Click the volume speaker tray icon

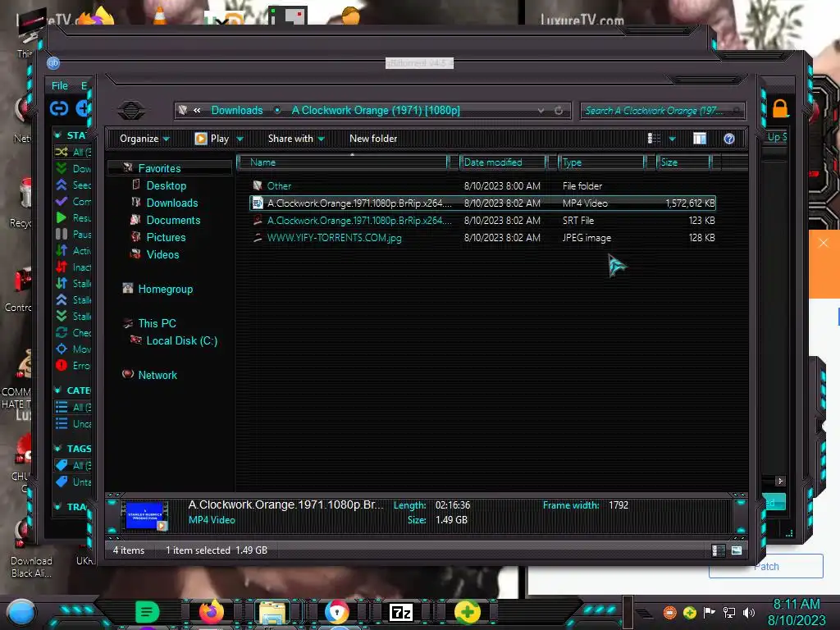click(749, 612)
